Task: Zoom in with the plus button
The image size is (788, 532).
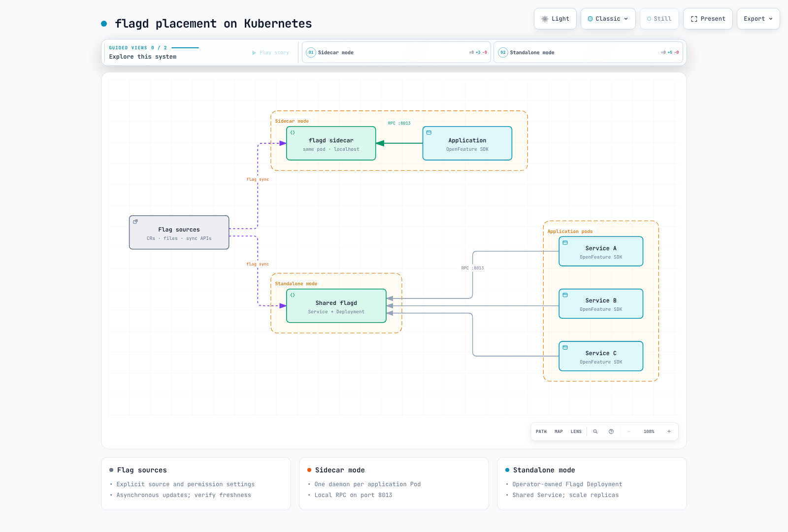Action: 669,432
